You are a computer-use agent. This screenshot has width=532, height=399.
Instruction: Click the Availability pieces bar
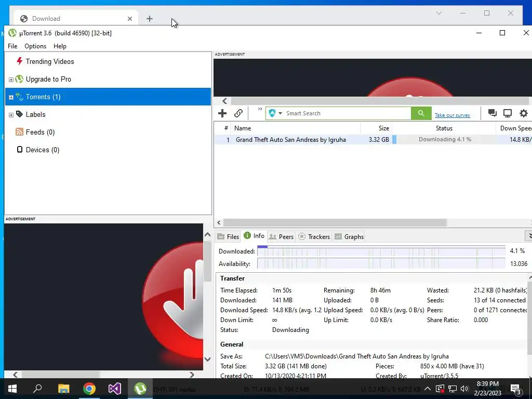pos(381,263)
